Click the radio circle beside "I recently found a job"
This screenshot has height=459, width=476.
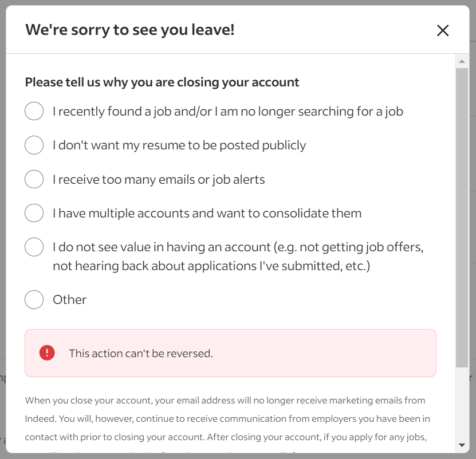pos(34,111)
